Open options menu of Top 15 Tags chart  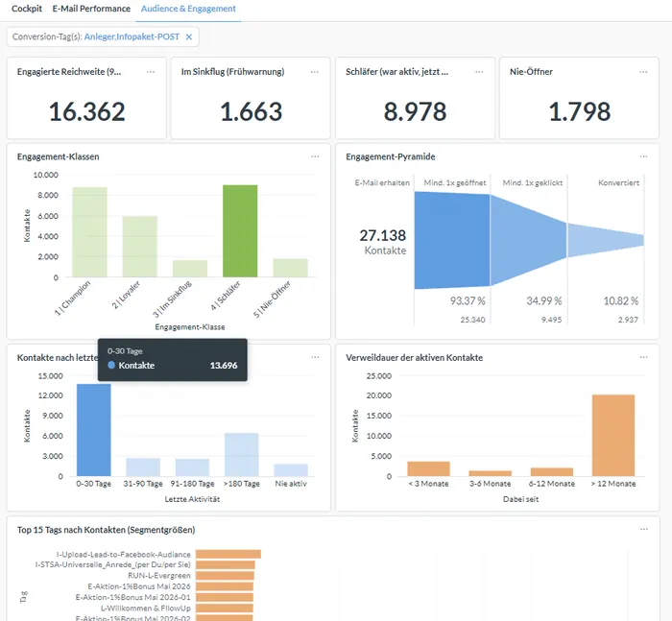pyautogui.click(x=644, y=529)
